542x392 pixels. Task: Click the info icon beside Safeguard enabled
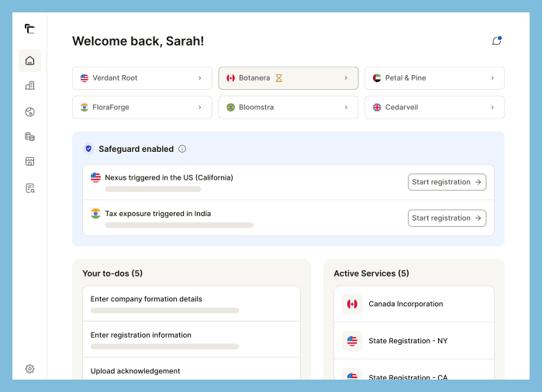click(182, 149)
